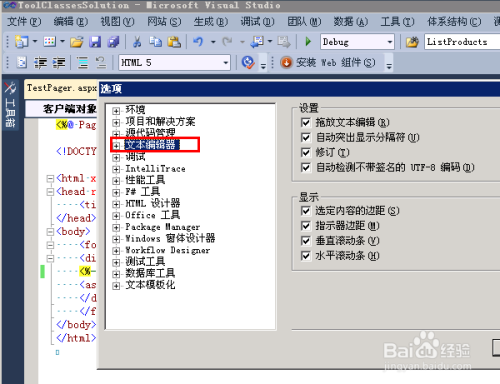Select the 调试 item in options tree

[135, 157]
